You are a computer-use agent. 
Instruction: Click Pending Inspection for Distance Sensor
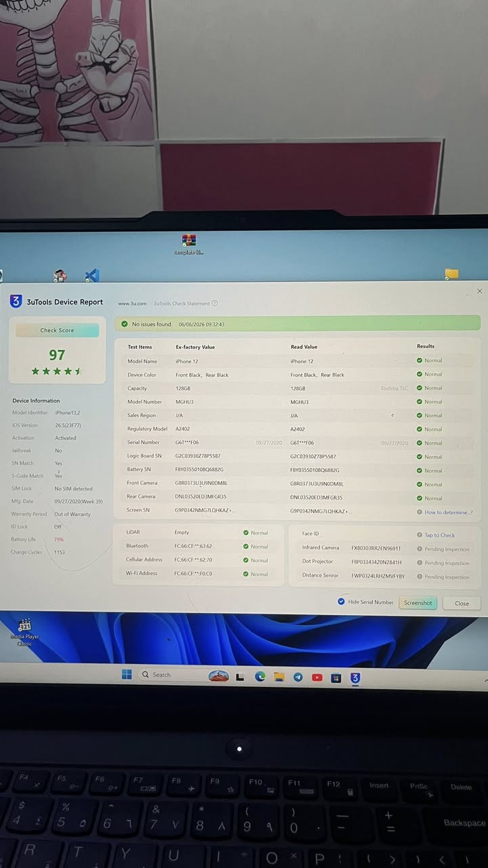click(447, 577)
